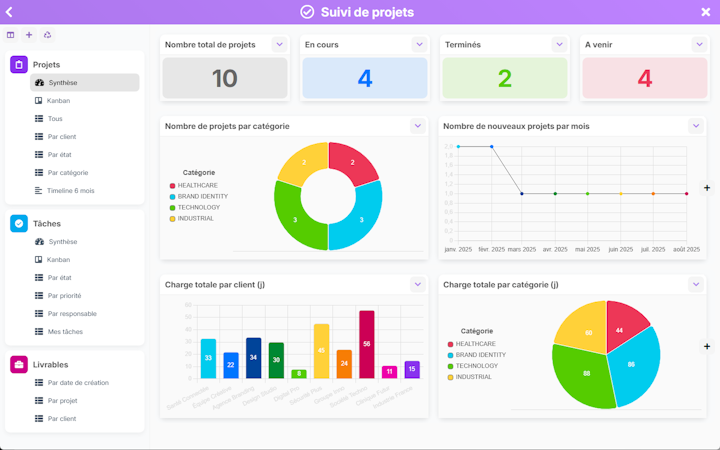The width and height of the screenshot is (720, 450).
Task: Click the recycle refresh icon in sidebar toolbar
Action: (x=47, y=35)
